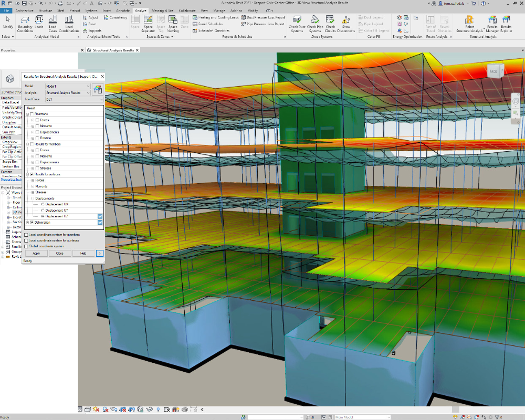Click the Space Separator tool

[x=148, y=24]
